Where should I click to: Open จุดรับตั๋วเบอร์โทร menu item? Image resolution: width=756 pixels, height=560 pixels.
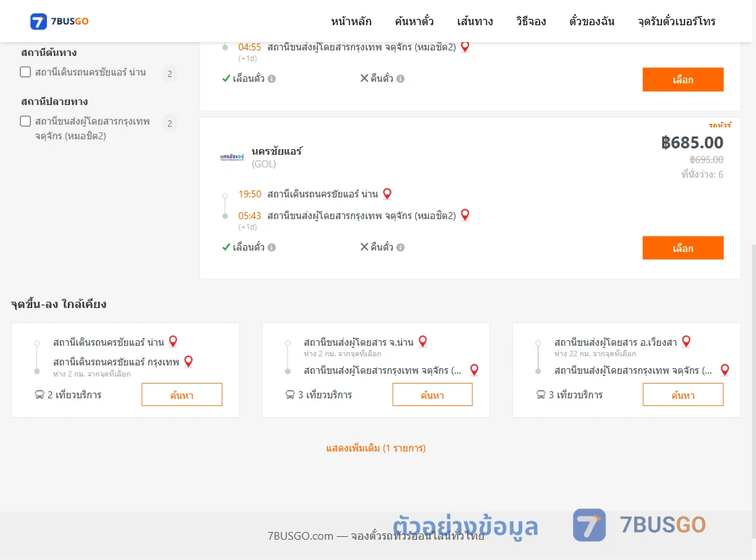coord(676,21)
